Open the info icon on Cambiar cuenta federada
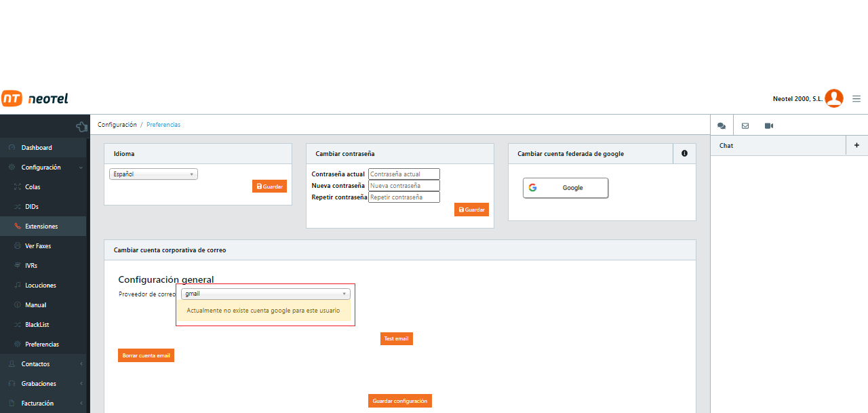 pos(684,153)
